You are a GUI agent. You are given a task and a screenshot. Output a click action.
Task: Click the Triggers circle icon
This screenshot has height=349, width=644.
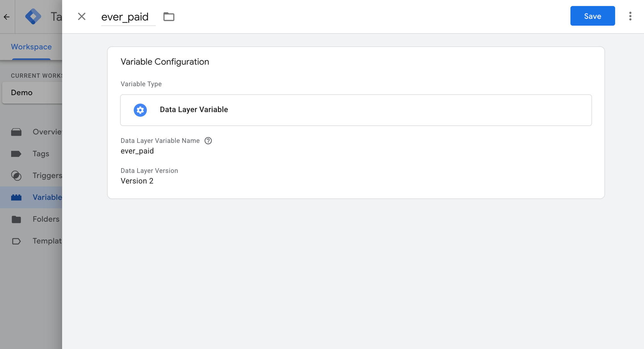coord(16,176)
